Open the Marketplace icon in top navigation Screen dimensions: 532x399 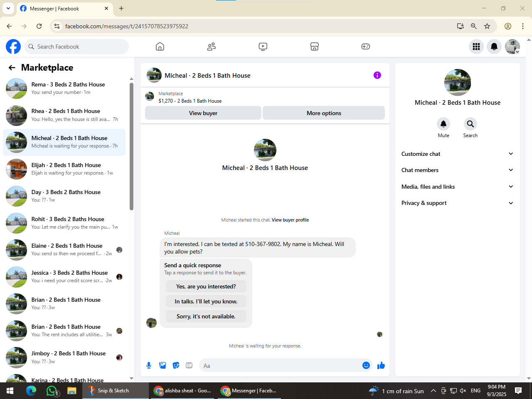point(315,47)
